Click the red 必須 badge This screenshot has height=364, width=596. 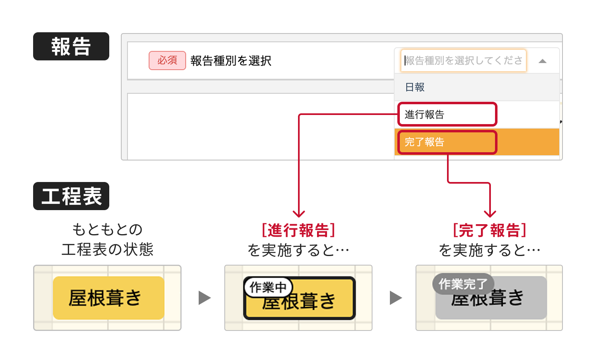(x=167, y=60)
